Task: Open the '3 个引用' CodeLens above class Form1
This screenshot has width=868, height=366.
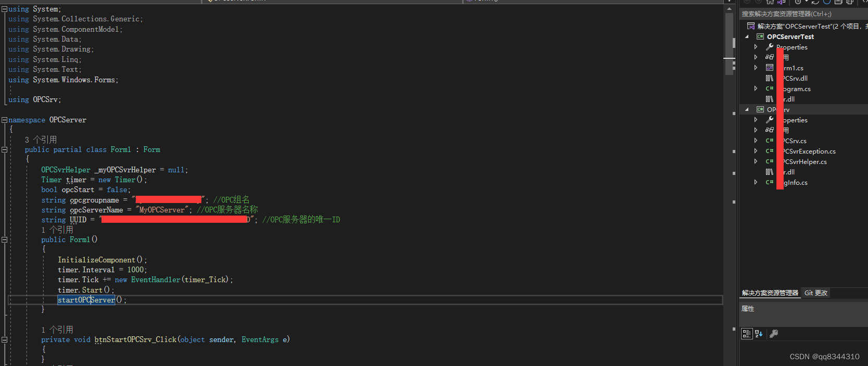Action: pos(41,140)
